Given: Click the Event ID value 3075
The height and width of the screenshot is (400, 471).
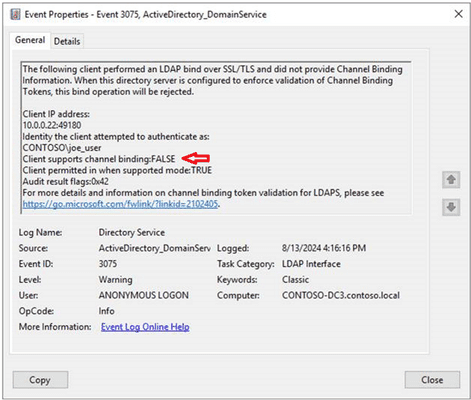Looking at the screenshot, I should point(108,264).
